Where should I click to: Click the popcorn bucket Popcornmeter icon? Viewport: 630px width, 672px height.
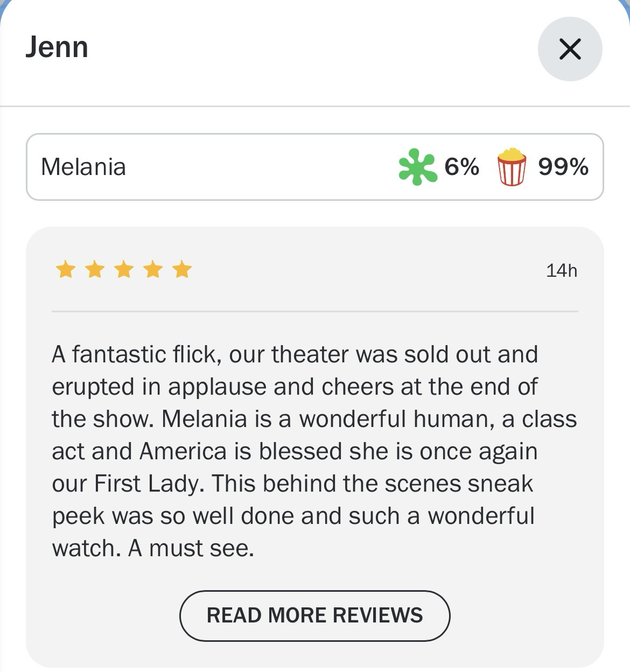coord(511,167)
